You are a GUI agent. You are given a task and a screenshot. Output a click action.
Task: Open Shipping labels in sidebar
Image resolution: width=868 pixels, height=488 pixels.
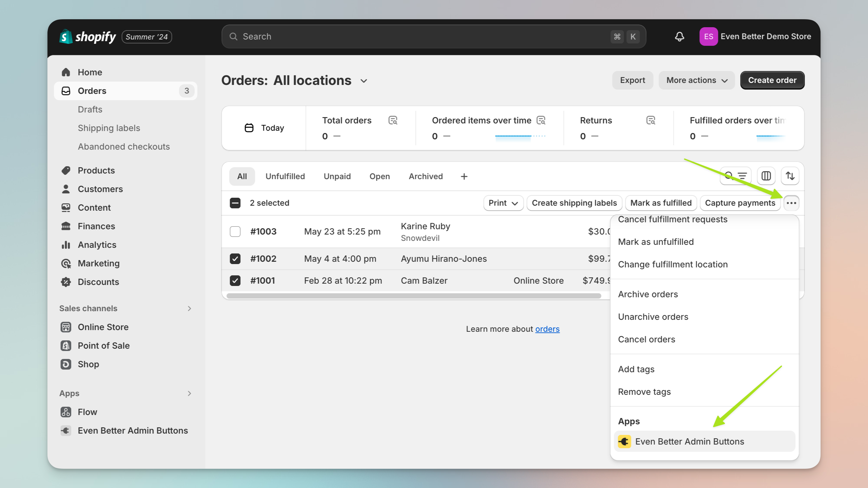pyautogui.click(x=109, y=128)
